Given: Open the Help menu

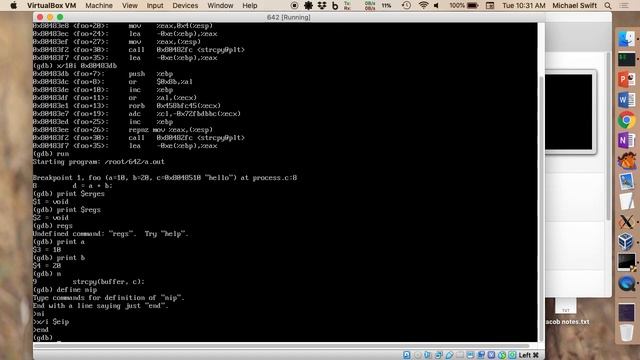Looking at the screenshot, I should pyautogui.click(x=250, y=6).
